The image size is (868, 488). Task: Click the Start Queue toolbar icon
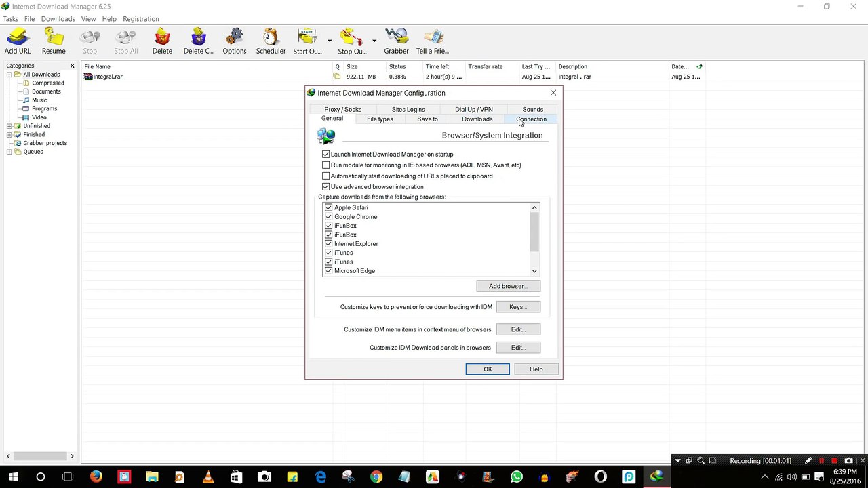coord(307,41)
